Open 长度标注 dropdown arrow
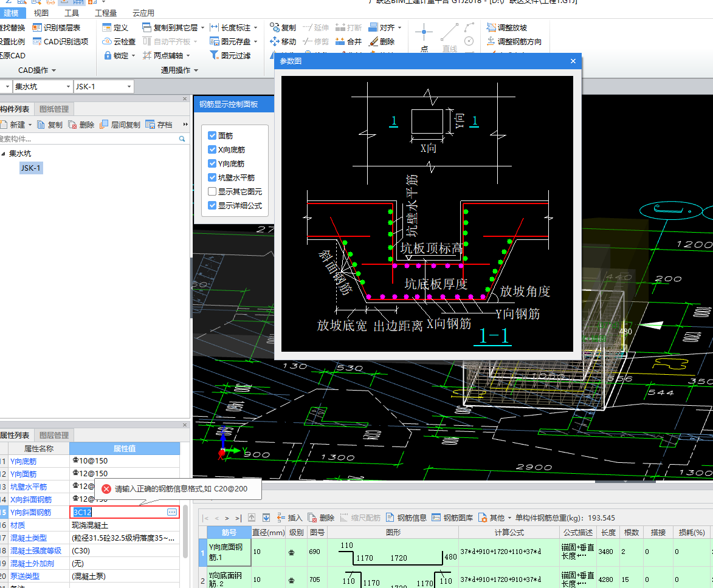This screenshot has height=588, width=713. pos(255,28)
